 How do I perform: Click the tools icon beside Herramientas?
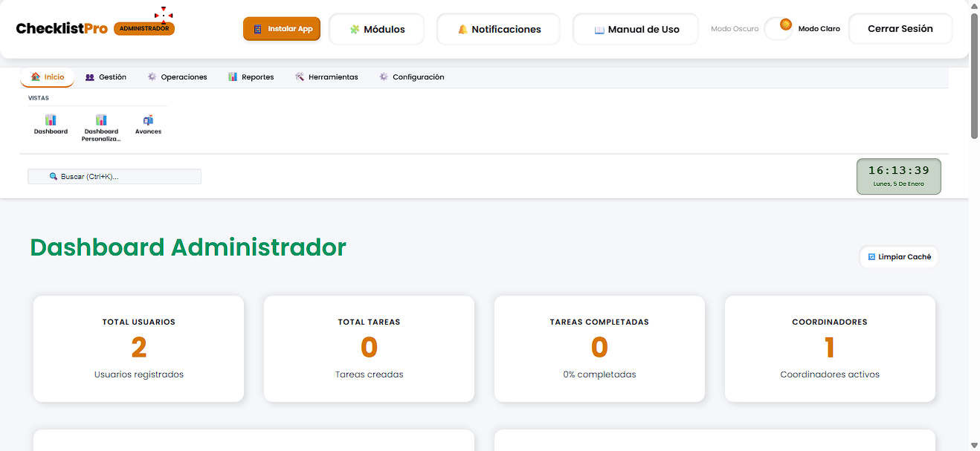298,76
